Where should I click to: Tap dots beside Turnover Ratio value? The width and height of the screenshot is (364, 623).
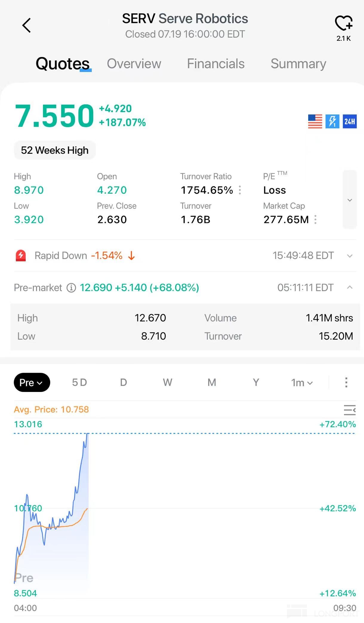pos(240,190)
